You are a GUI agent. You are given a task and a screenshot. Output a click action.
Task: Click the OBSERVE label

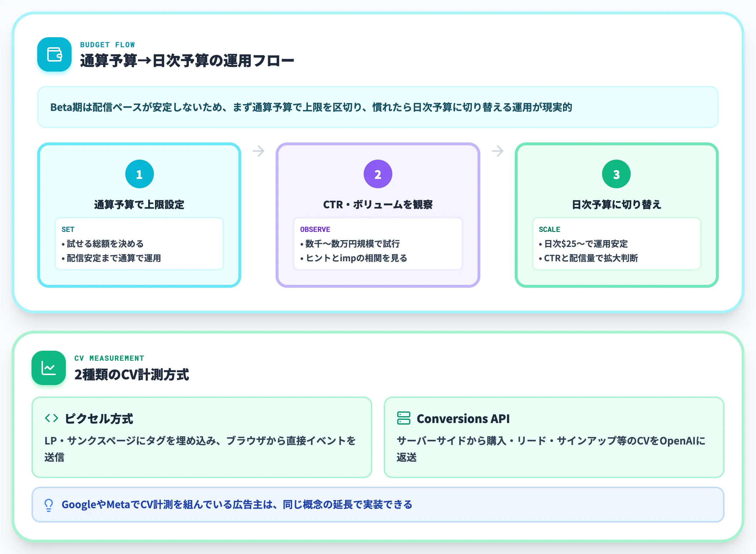pyautogui.click(x=315, y=229)
